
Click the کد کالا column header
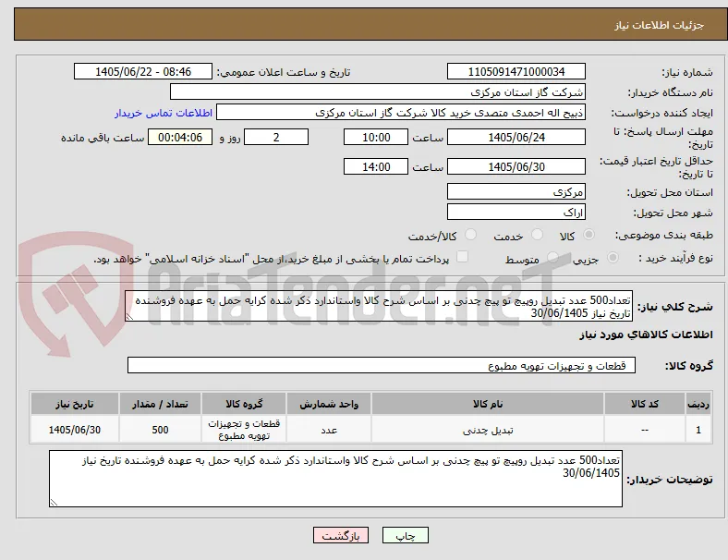(645, 404)
